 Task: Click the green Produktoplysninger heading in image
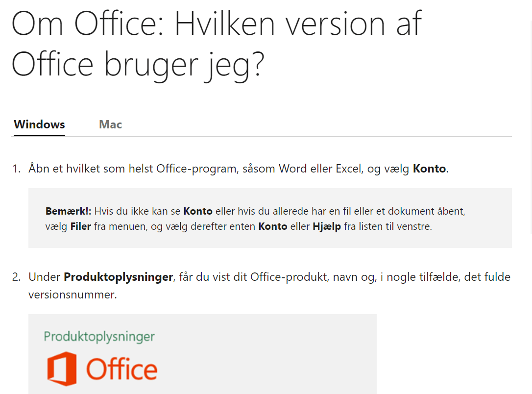pos(99,337)
